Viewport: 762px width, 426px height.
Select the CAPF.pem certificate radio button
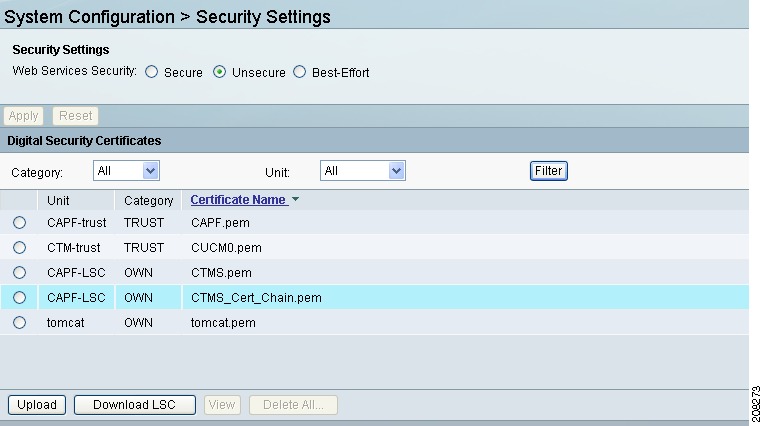tap(19, 222)
